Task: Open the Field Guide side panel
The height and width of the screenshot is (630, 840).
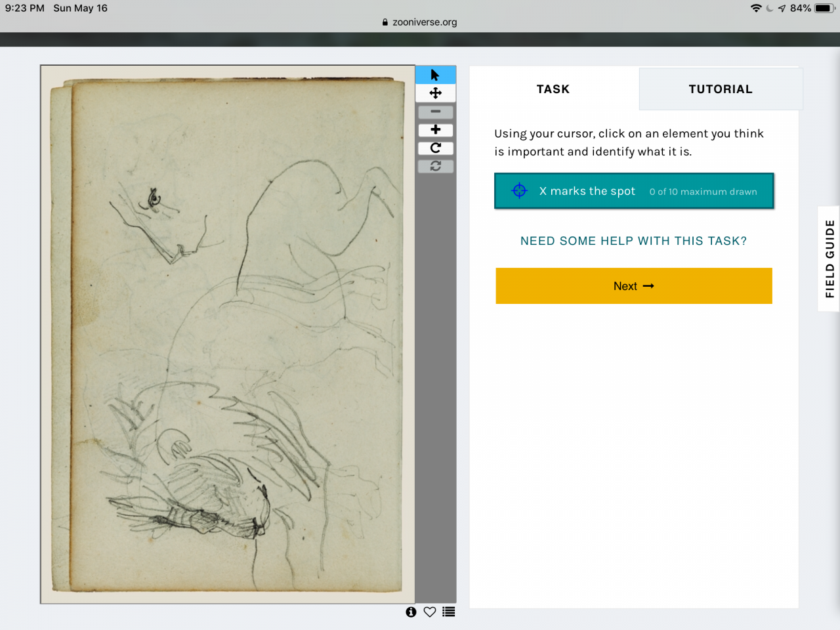Action: coord(829,259)
